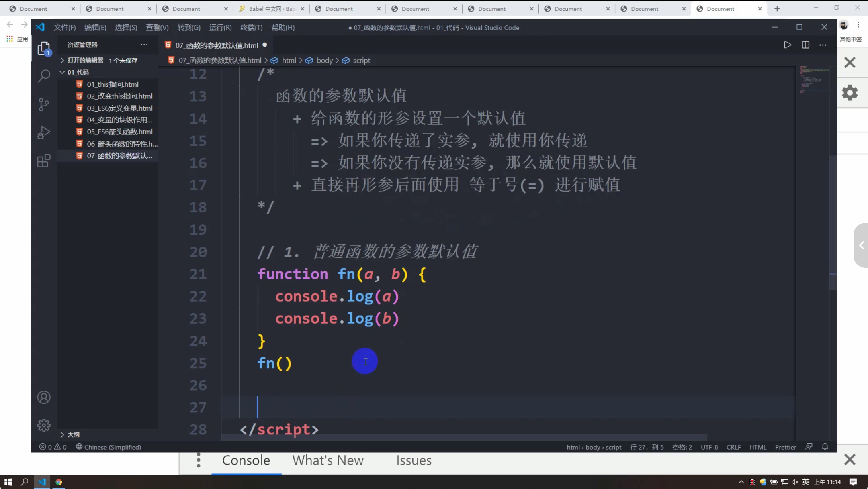Collapse the 01_代码 folder
868x489 pixels.
click(78, 72)
